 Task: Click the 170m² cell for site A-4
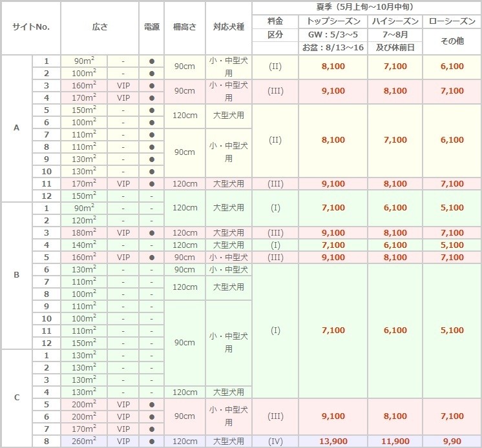[84, 98]
